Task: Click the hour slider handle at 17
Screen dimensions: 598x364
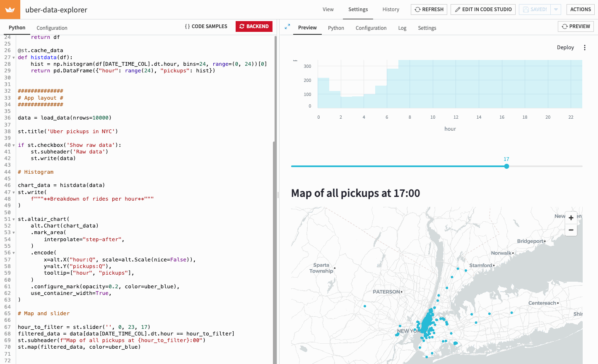Action: 506,166
